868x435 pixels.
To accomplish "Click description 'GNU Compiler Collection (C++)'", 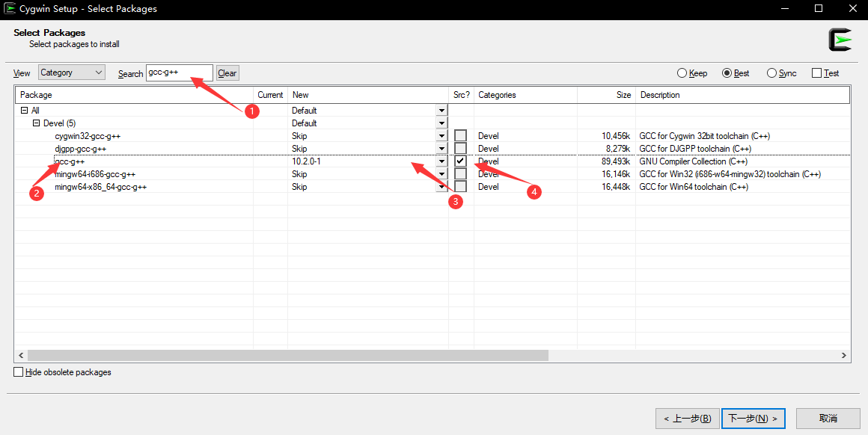I will (694, 161).
